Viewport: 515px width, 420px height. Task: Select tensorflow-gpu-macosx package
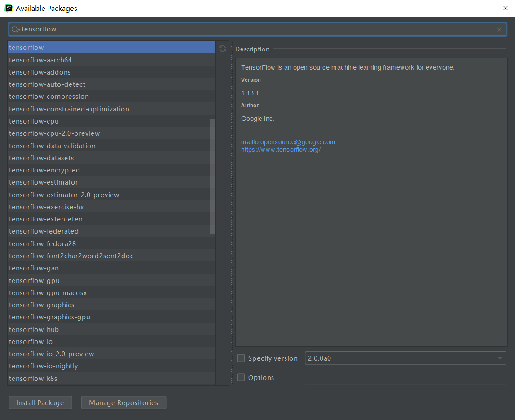[x=111, y=293]
